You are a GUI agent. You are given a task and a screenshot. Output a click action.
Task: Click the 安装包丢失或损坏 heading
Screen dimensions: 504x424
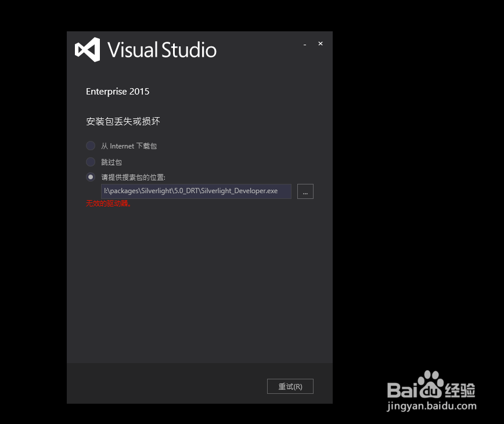coord(123,121)
